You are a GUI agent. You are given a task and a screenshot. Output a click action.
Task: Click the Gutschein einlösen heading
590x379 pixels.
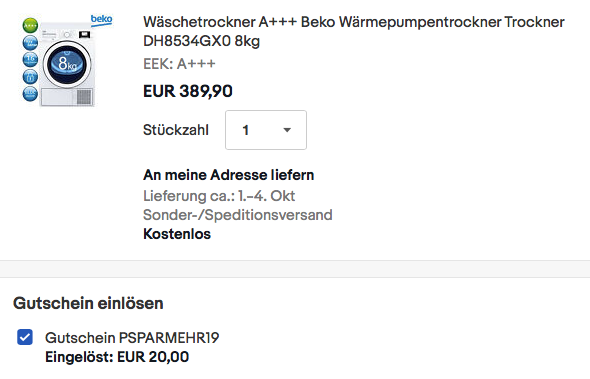[88, 303]
